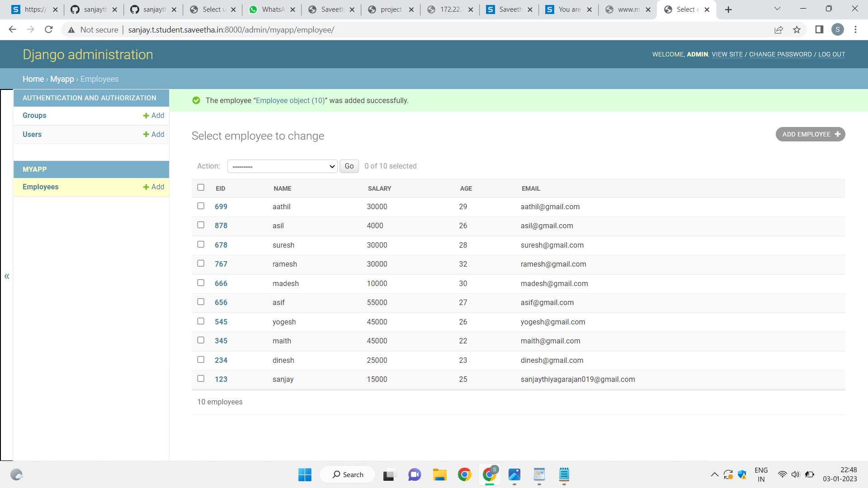Check the select-all checkbox in table header
This screenshot has height=488, width=868.
(x=201, y=188)
